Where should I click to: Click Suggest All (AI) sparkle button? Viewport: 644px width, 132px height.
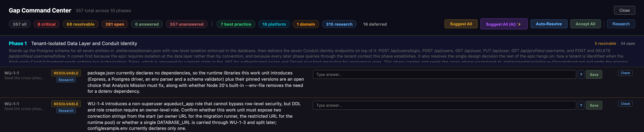tap(504, 24)
